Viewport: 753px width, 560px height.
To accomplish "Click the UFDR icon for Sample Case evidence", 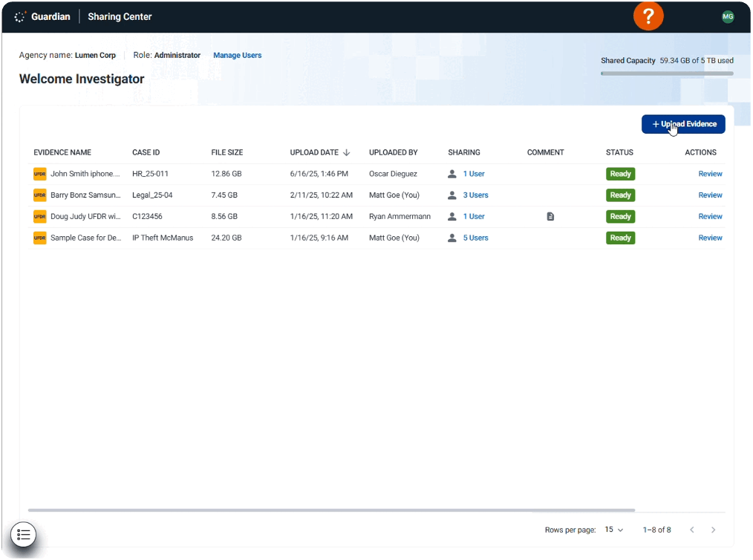I will 39,238.
